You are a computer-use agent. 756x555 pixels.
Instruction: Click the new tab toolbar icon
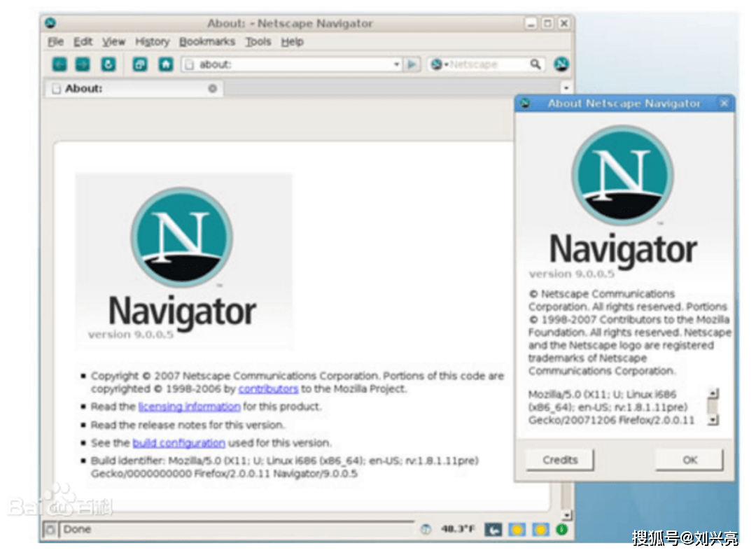tap(140, 64)
